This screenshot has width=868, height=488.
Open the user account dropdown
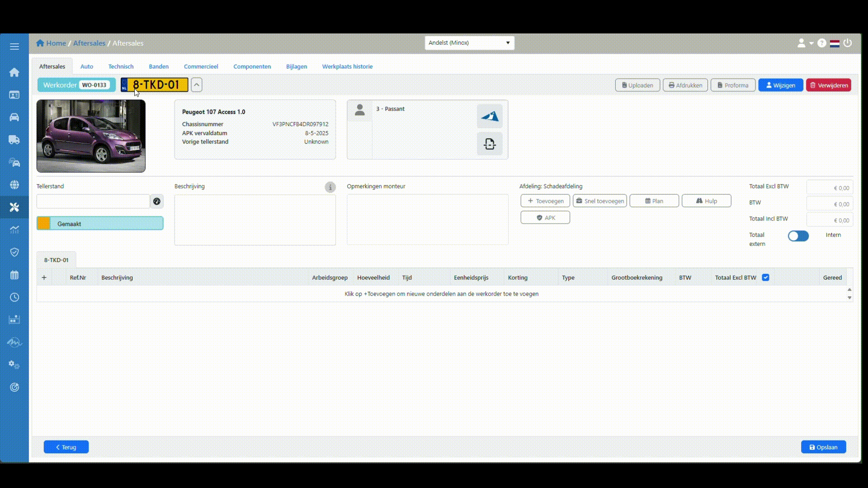[x=805, y=43]
